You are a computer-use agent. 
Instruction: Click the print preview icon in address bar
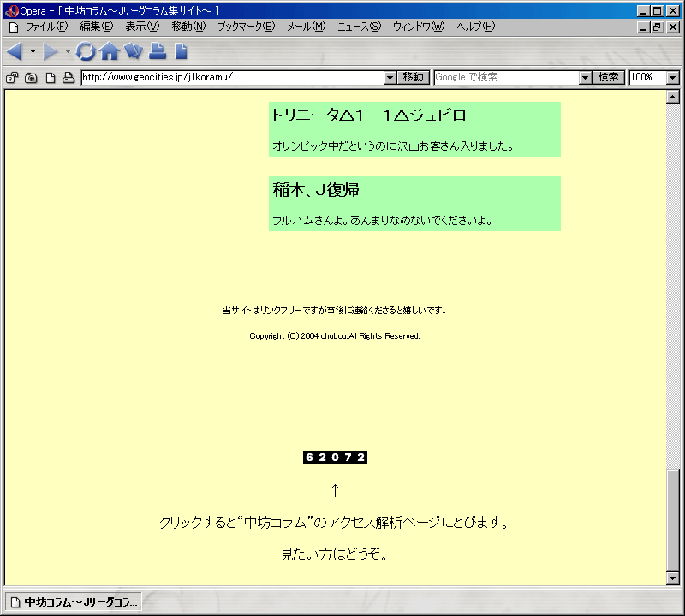tap(68, 78)
